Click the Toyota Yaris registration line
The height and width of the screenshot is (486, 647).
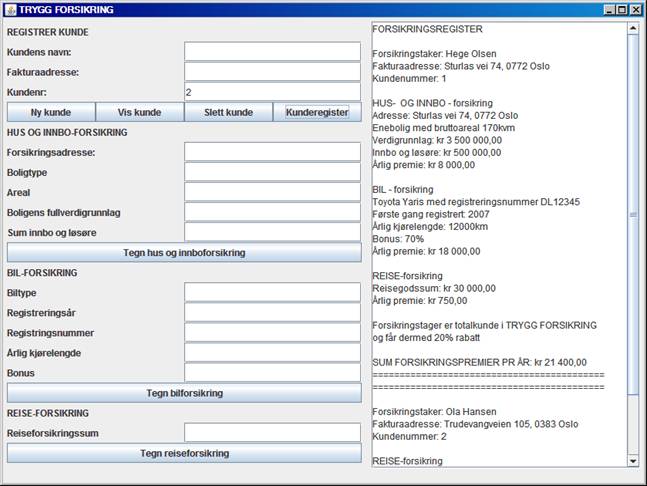pyautogui.click(x=476, y=202)
